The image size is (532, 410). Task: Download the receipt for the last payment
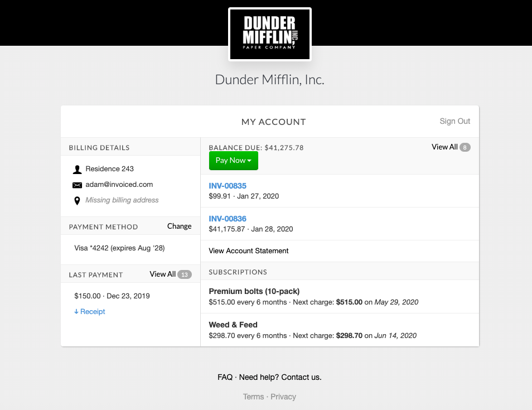[x=90, y=312]
